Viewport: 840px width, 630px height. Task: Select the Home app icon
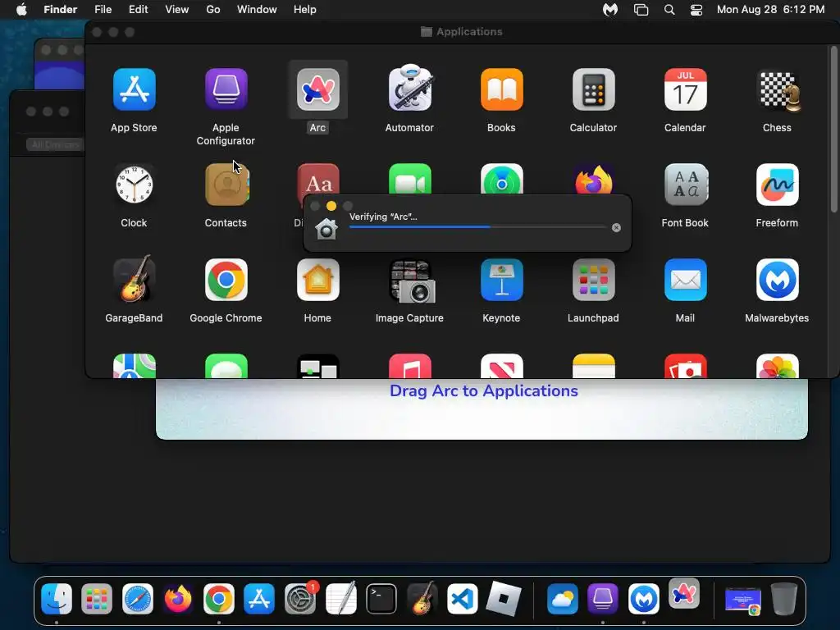317,281
